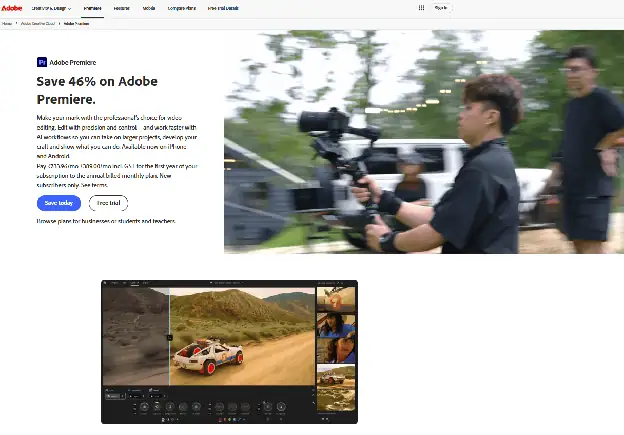624x435 pixels.
Task: Open the Features nav item
Action: [x=121, y=8]
